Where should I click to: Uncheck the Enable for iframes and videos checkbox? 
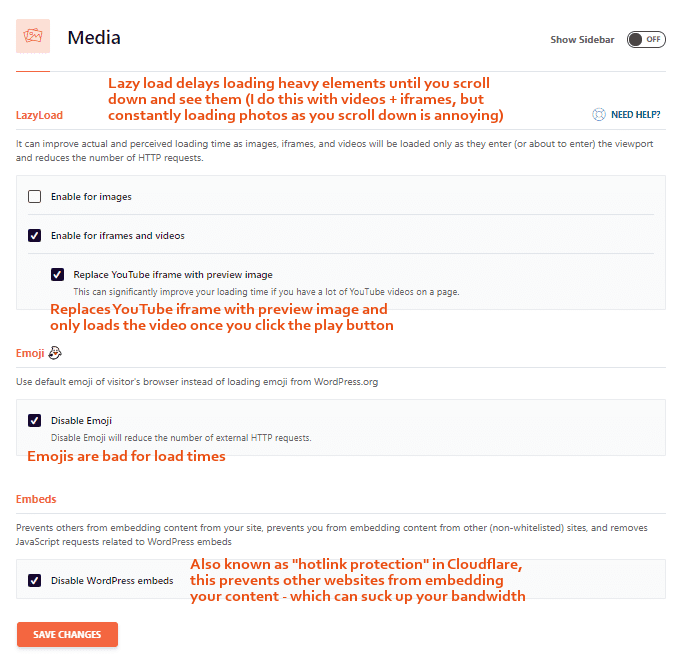[x=35, y=236]
